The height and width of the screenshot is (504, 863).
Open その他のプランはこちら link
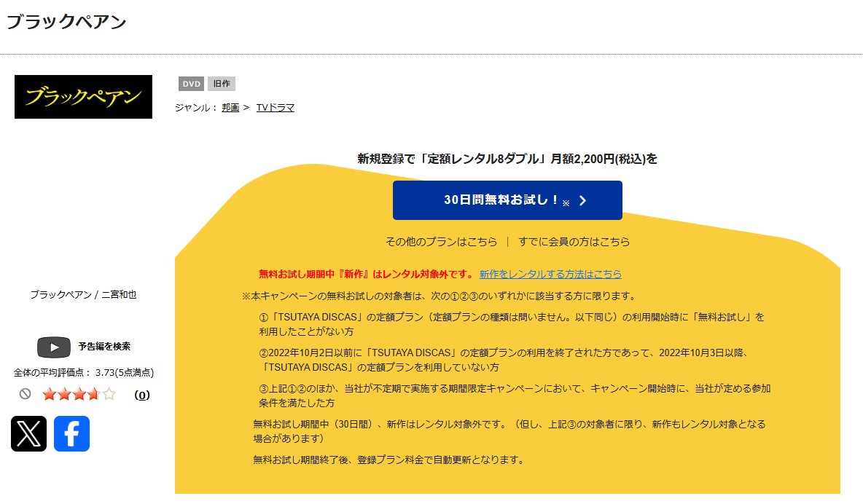pos(442,242)
